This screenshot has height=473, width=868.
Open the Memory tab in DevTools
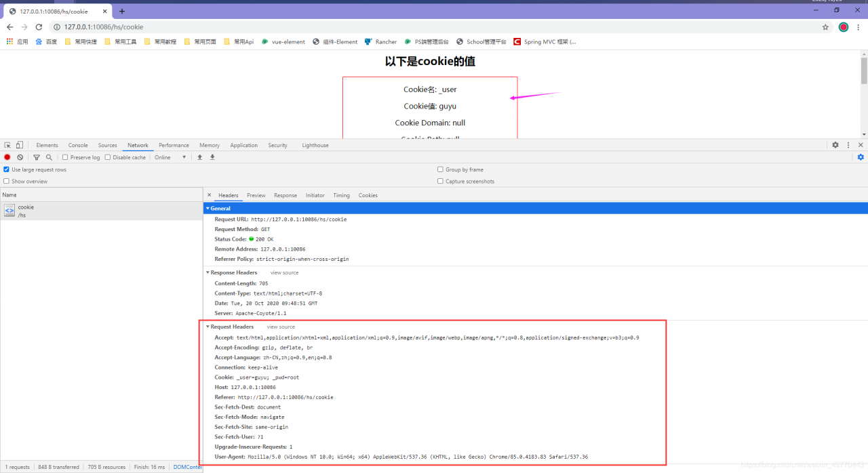pyautogui.click(x=210, y=145)
